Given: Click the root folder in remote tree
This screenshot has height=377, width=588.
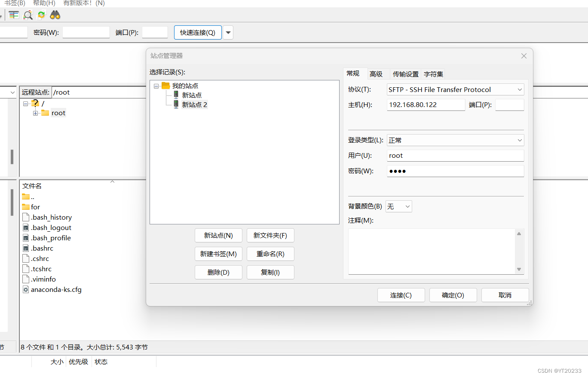Looking at the screenshot, I should click(x=58, y=113).
